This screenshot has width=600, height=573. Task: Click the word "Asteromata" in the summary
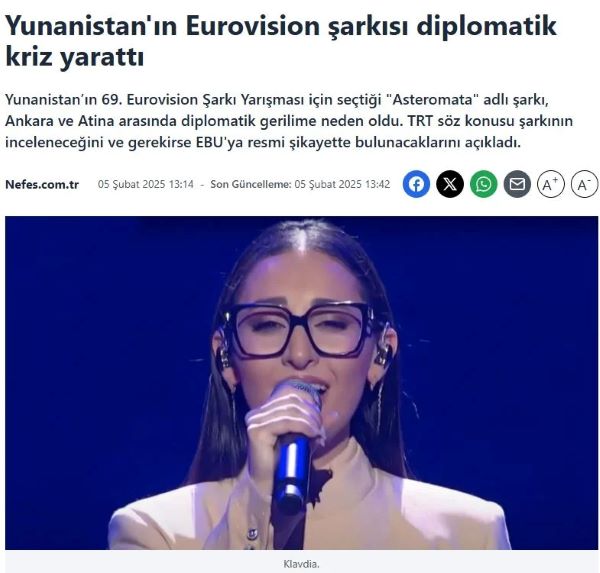[433, 100]
